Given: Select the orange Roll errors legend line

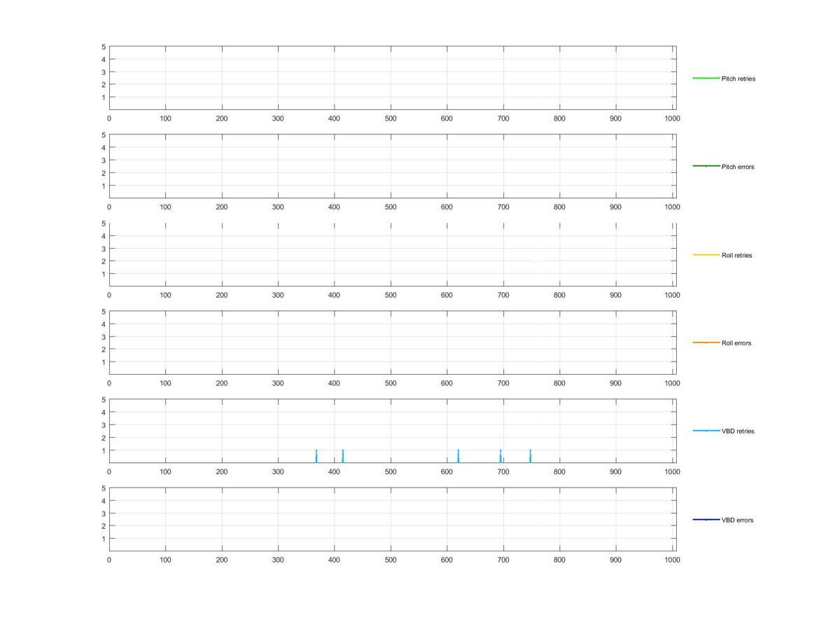Looking at the screenshot, I should point(706,343).
